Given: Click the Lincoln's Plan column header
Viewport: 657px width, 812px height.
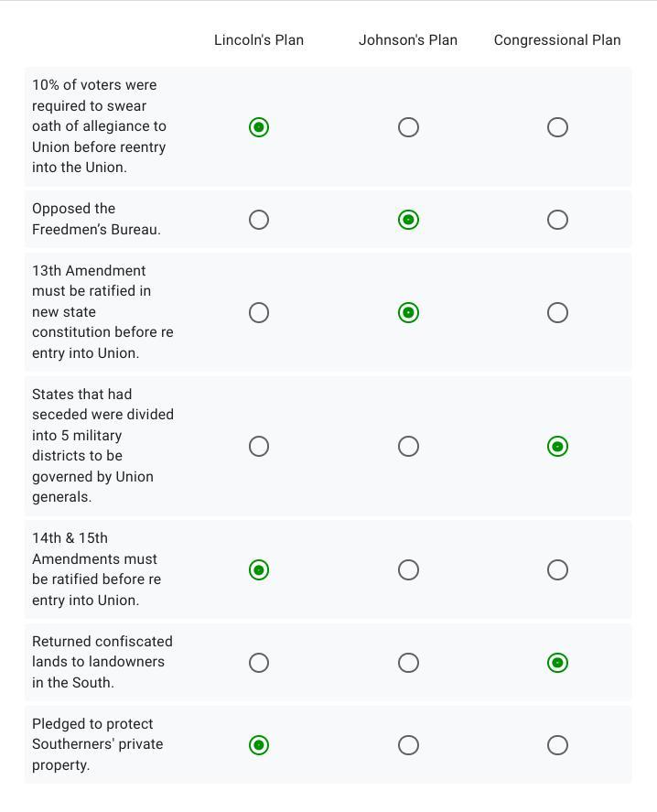Looking at the screenshot, I should point(259,40).
